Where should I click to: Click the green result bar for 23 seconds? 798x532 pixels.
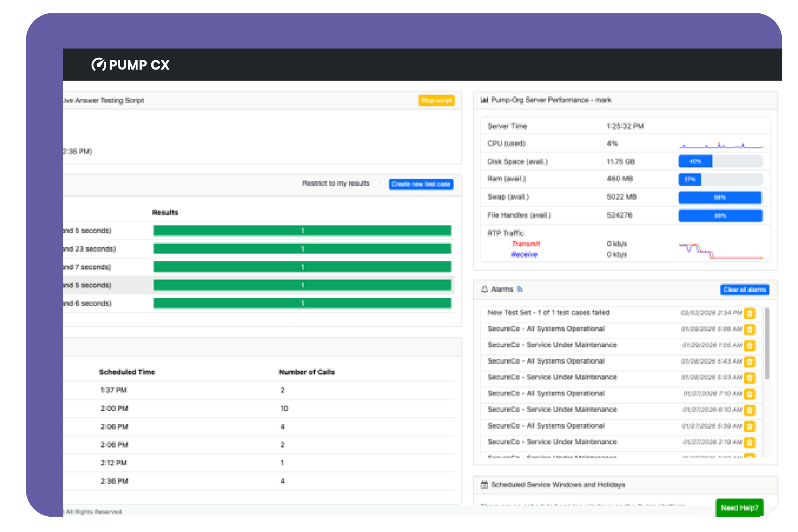click(x=302, y=249)
